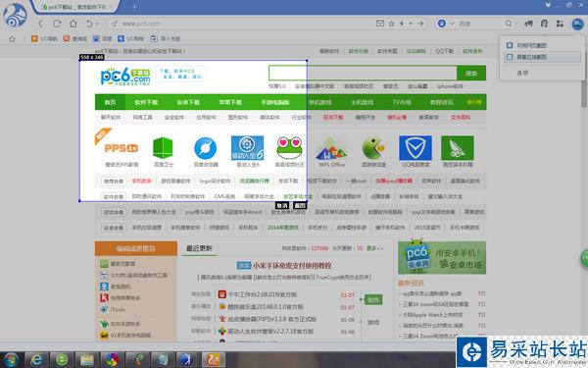Open the PPS tv app icon

point(122,148)
